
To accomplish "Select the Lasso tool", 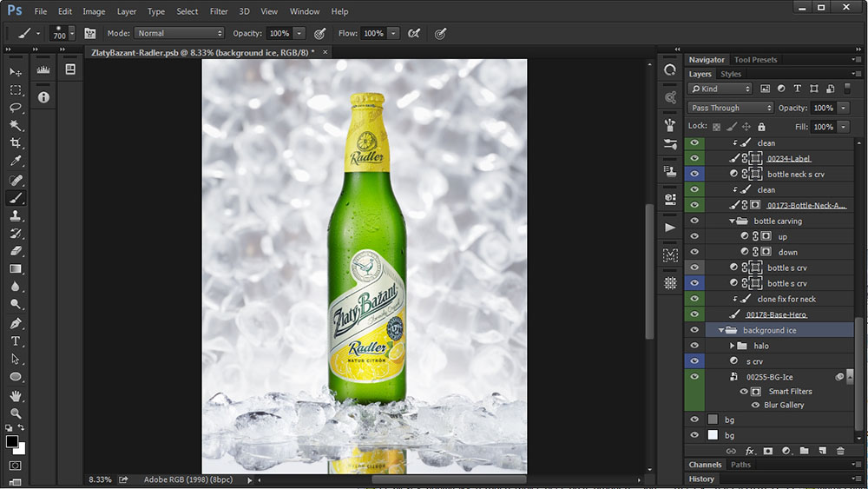I will coord(16,108).
